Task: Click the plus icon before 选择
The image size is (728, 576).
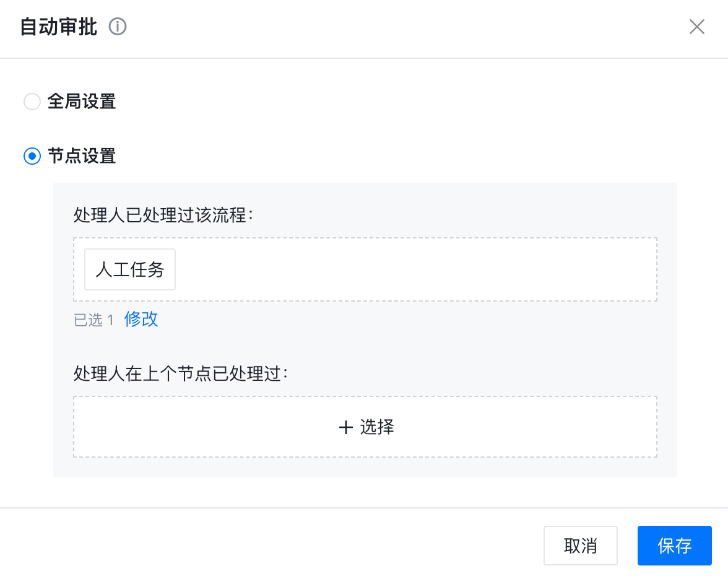Action: (346, 427)
